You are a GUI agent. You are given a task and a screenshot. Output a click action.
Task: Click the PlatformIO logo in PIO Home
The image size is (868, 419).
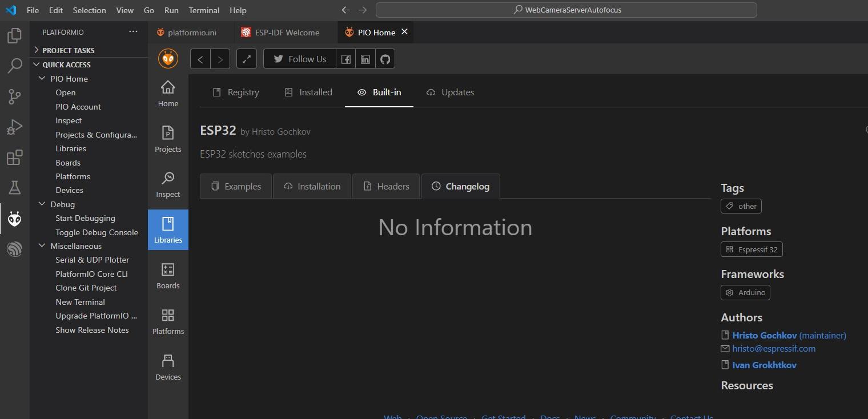tap(168, 58)
